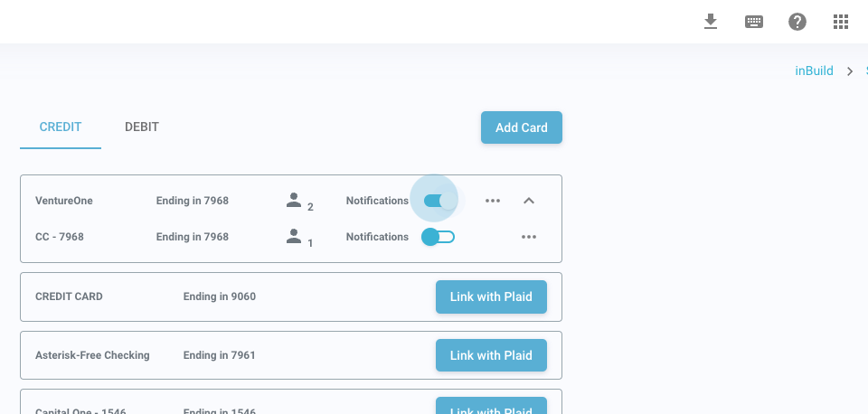Open the inBuild breadcrumb link

click(x=814, y=71)
